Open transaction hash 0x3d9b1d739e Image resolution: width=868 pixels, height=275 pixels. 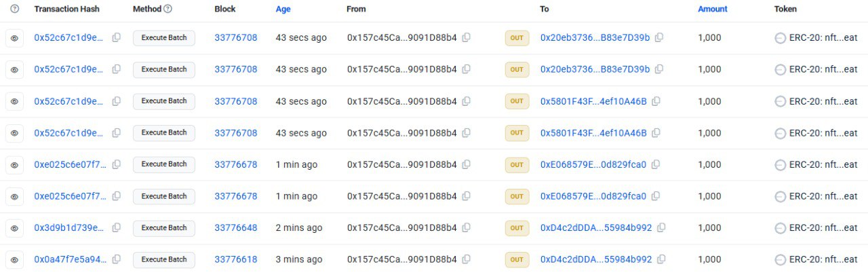pyautogui.click(x=69, y=227)
